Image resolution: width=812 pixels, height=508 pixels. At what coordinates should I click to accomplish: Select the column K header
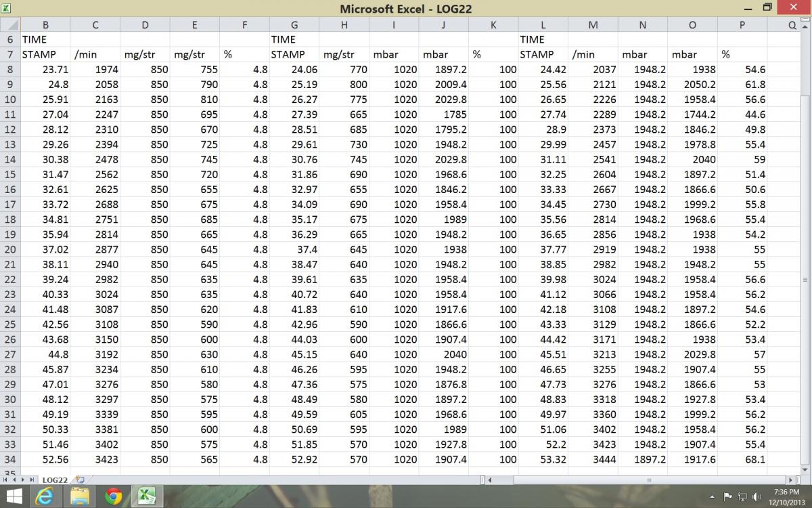pos(493,25)
